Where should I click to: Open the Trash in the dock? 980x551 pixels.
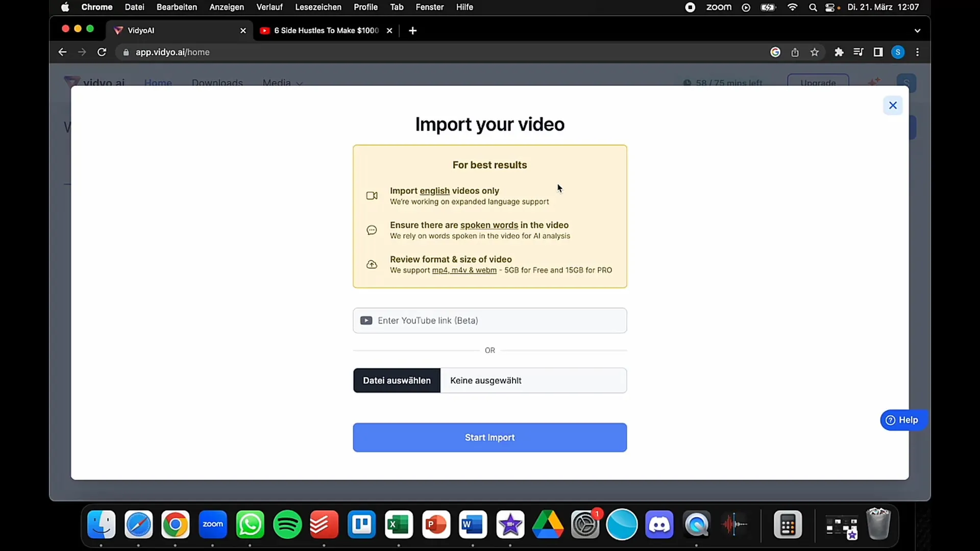[x=878, y=524]
